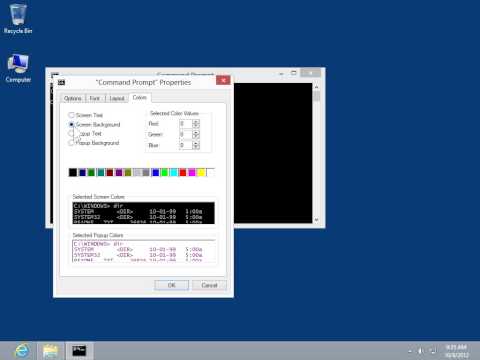
Task: Pick the dark red maroon swatch
Action: tap(109, 172)
